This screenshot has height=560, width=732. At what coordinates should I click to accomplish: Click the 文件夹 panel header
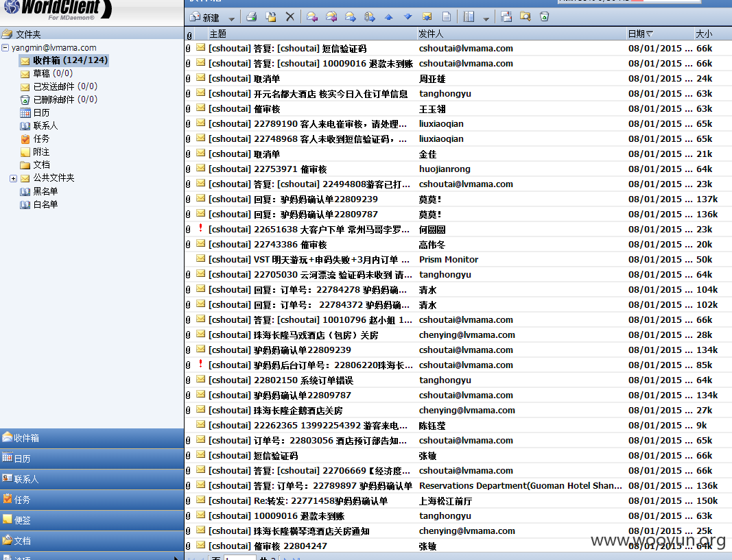click(x=92, y=34)
